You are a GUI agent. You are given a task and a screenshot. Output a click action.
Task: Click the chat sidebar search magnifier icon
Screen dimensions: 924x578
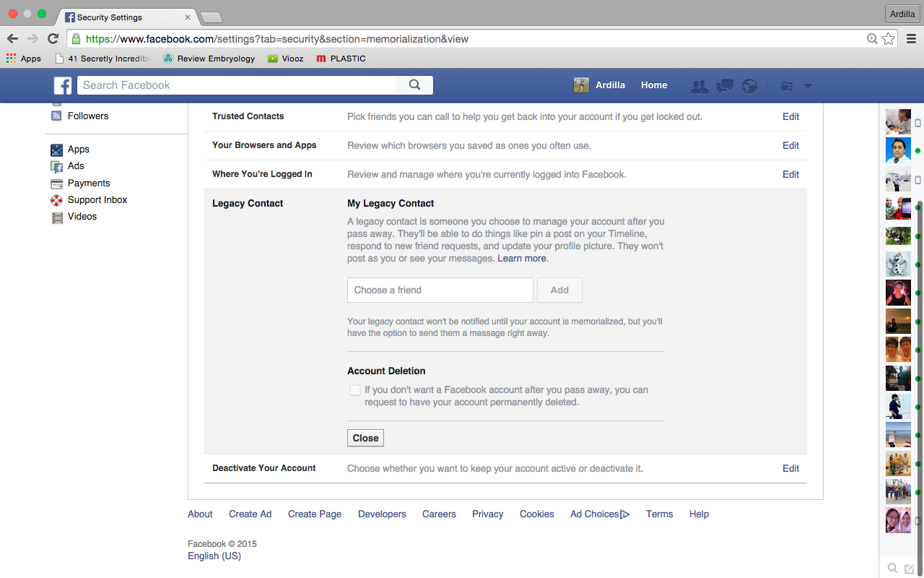point(893,568)
